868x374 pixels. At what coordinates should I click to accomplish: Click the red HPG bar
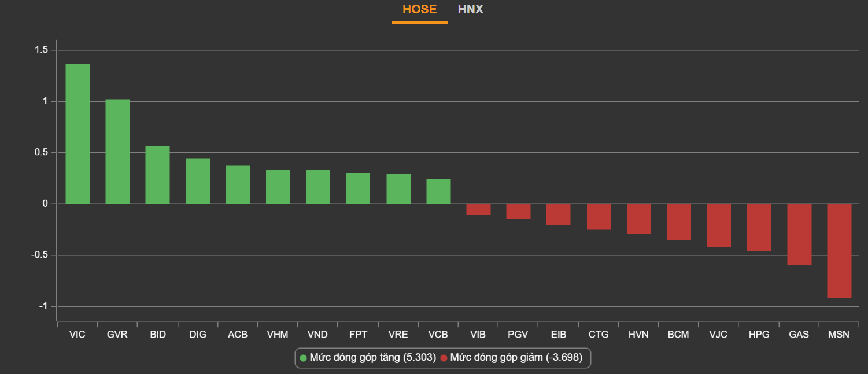click(759, 228)
